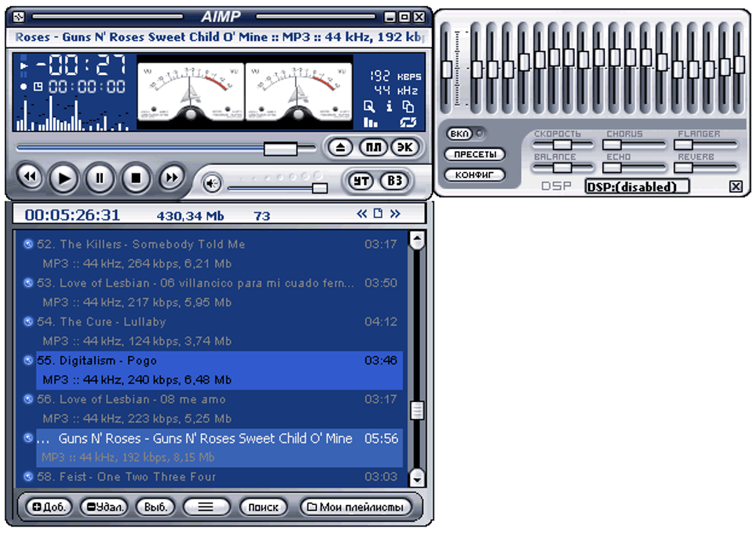Click the СКОРОСТЬ speed slider
Viewport: 756px width, 534px height.
tap(563, 144)
